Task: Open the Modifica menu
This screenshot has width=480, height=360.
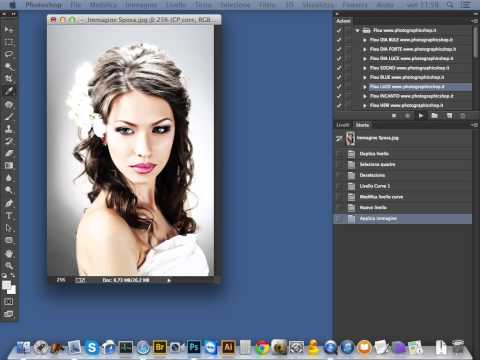Action: 103,5
